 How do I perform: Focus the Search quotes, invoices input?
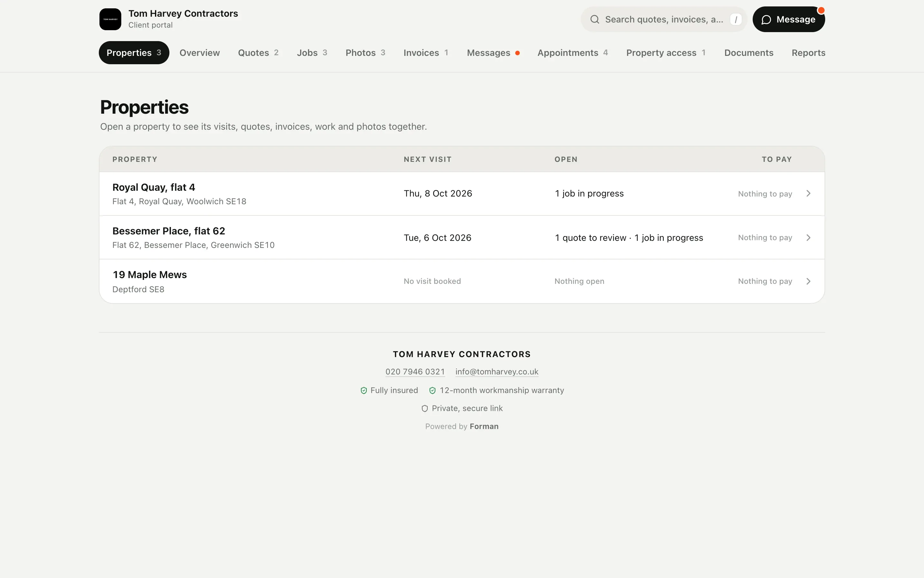coord(663,20)
